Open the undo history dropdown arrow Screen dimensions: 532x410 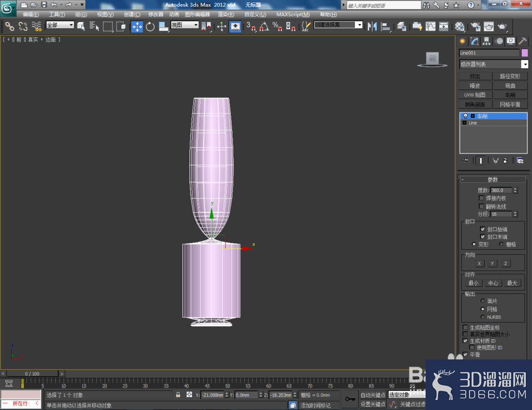coord(61,5)
